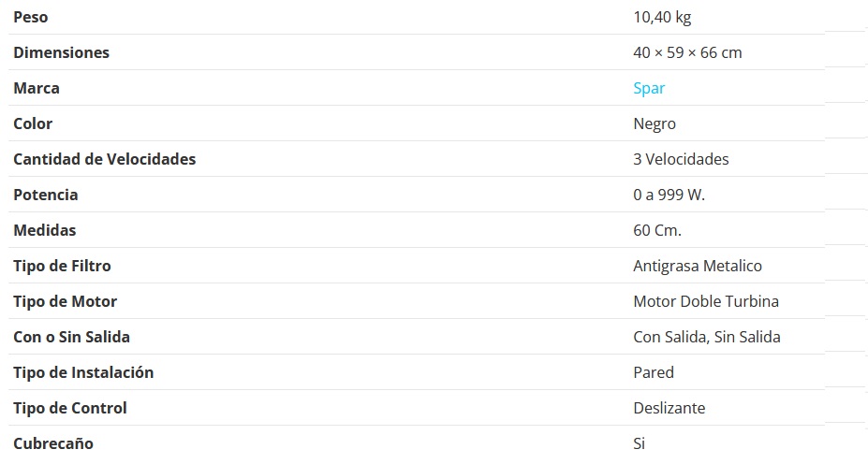Click the Negro color value
The width and height of the screenshot is (868, 464).
pos(655,123)
